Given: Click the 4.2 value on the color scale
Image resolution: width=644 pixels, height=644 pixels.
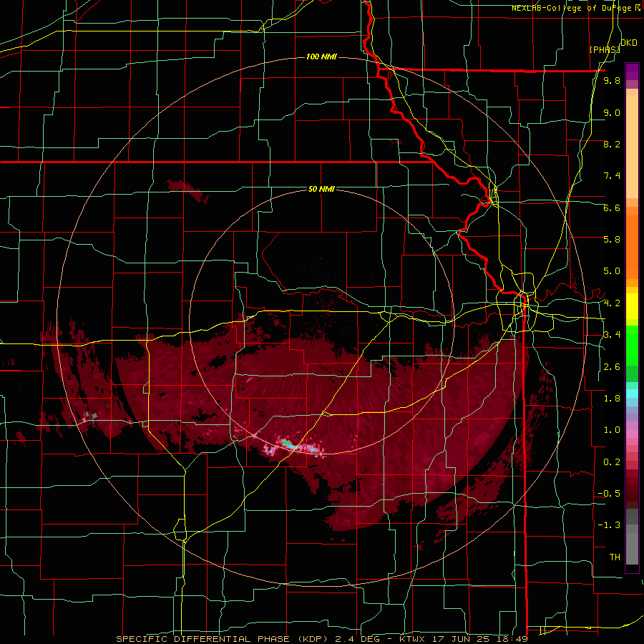Looking at the screenshot, I should coord(612,303).
